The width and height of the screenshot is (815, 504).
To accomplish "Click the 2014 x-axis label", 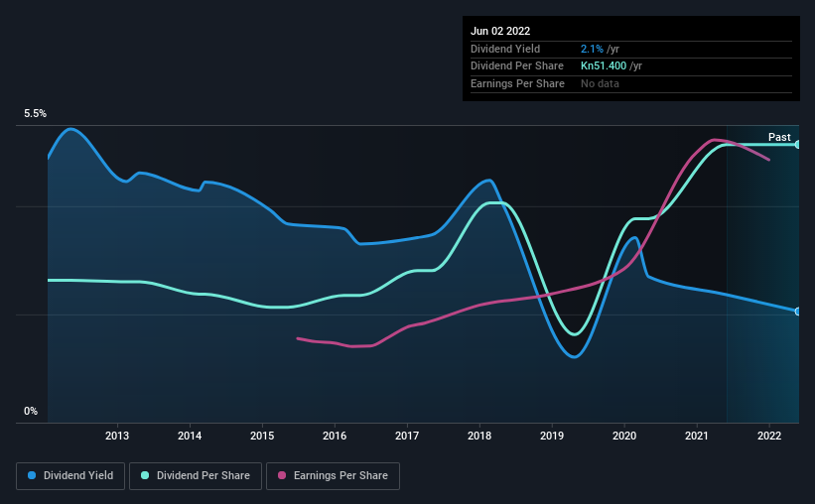I will click(x=190, y=436).
